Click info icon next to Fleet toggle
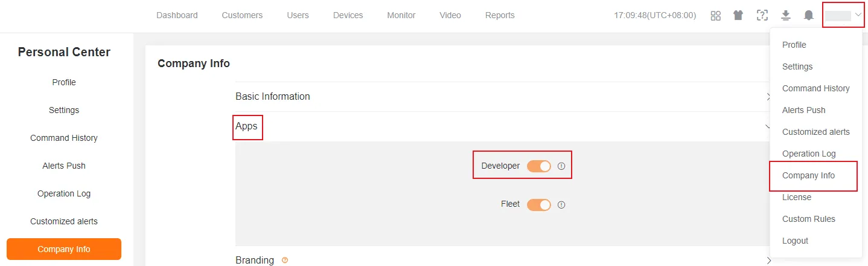This screenshot has height=266, width=868. tap(561, 205)
